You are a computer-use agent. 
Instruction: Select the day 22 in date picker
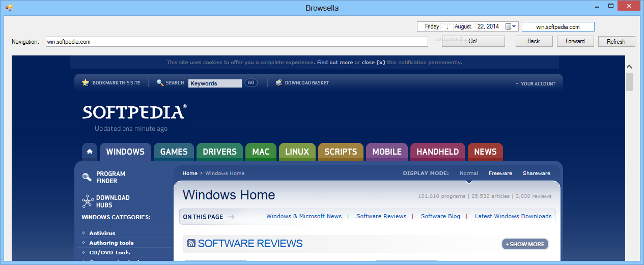481,26
